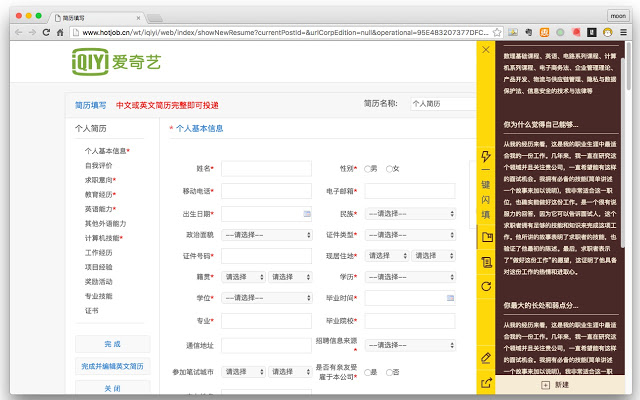Click the picture extension icon in toolbar

click(x=513, y=32)
